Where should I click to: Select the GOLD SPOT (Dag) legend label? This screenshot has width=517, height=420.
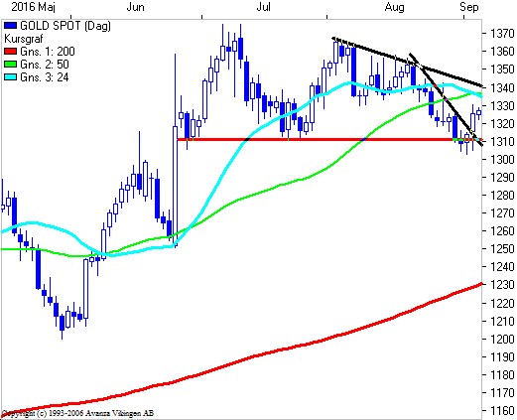pos(65,26)
